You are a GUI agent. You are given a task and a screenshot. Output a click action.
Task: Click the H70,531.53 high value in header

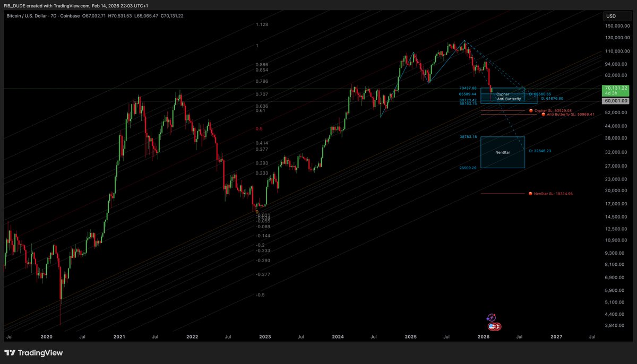(x=121, y=16)
